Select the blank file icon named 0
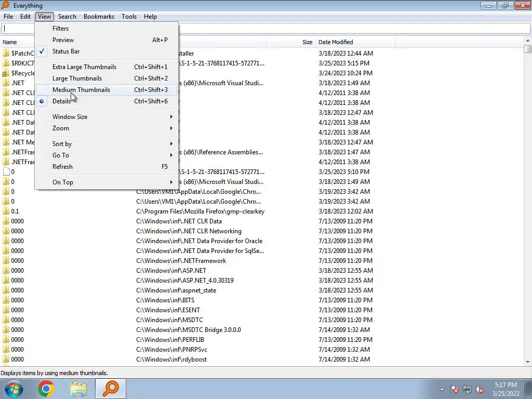The image size is (532, 399). [x=6, y=171]
